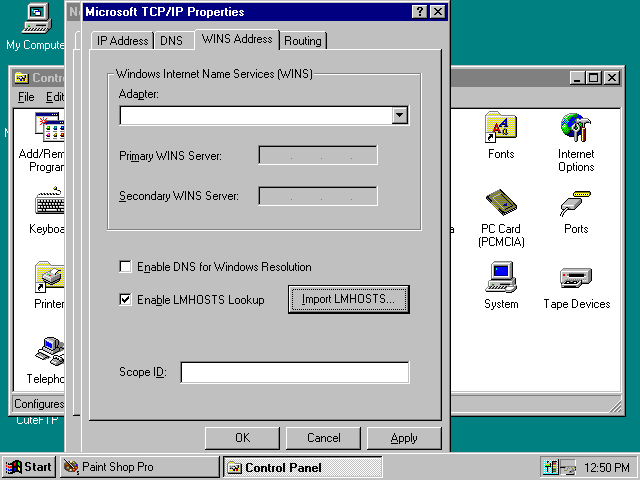Open the Windows Start menu
Viewport: 640px width, 480px height.
point(29,467)
